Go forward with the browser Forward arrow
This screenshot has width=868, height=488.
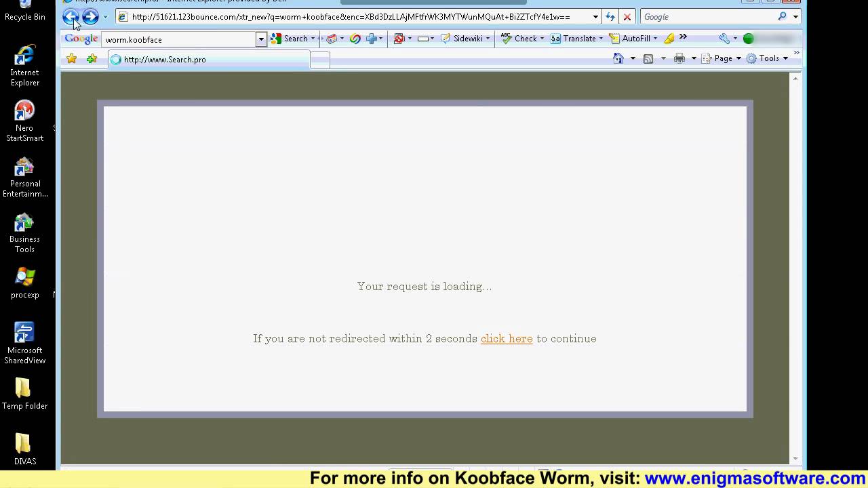pyautogui.click(x=90, y=17)
